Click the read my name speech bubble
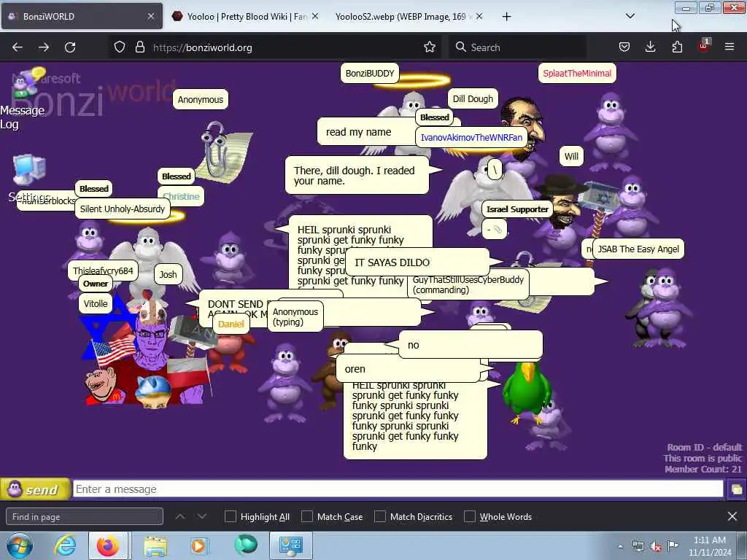 point(366,132)
